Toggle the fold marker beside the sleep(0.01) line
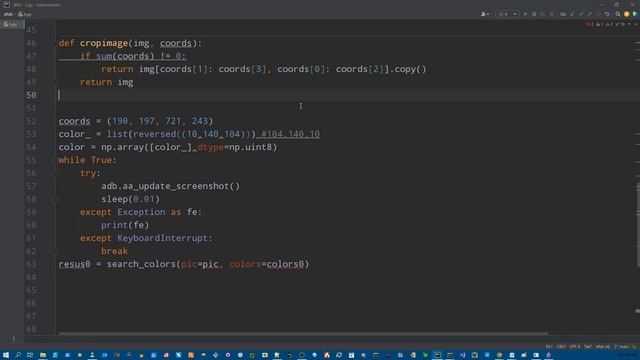The image size is (640, 360). 56,199
